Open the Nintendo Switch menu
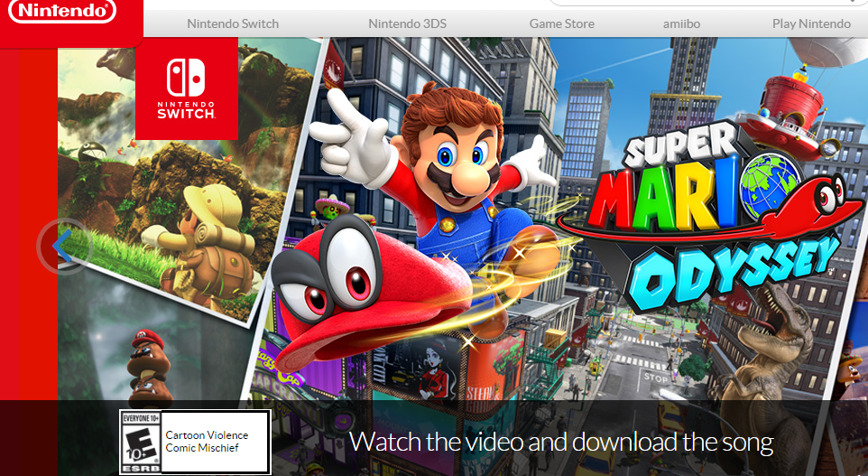 point(233,23)
